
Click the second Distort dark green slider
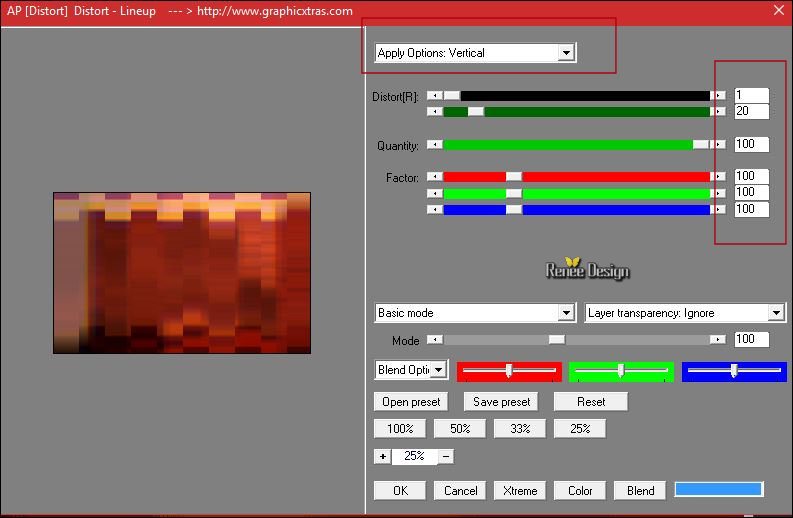pos(577,111)
